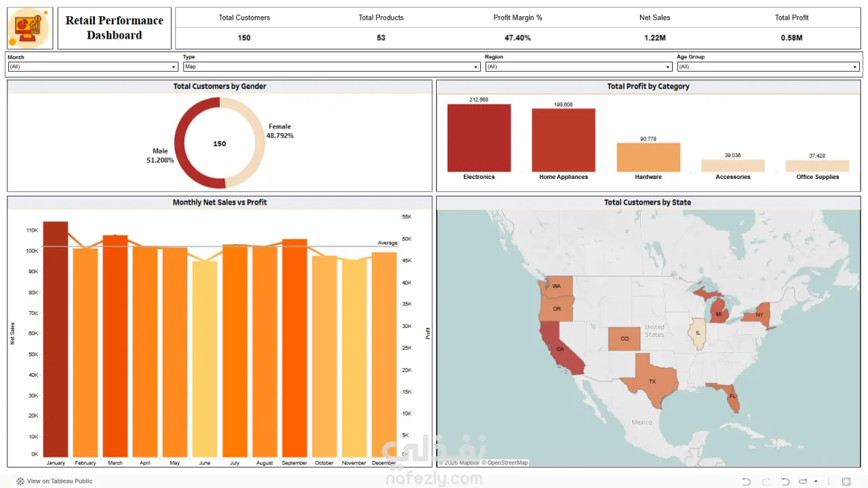Image resolution: width=868 pixels, height=488 pixels.
Task: Select the July net sales bar
Action: pos(235,351)
